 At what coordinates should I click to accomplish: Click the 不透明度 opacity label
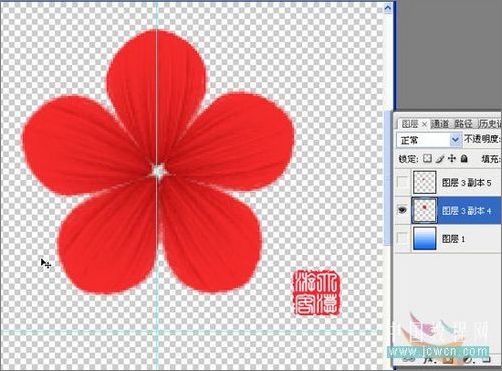(483, 139)
